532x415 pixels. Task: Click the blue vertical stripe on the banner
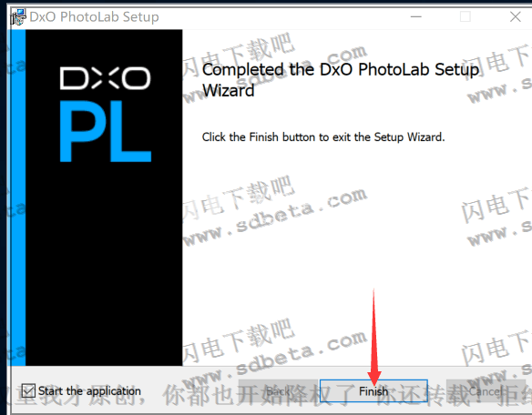(17, 197)
